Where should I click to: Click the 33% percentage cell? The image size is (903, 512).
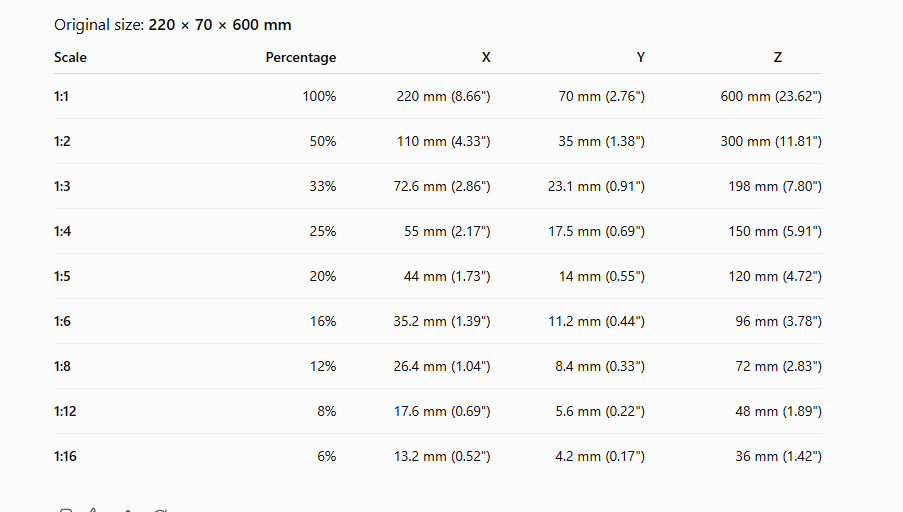click(322, 186)
